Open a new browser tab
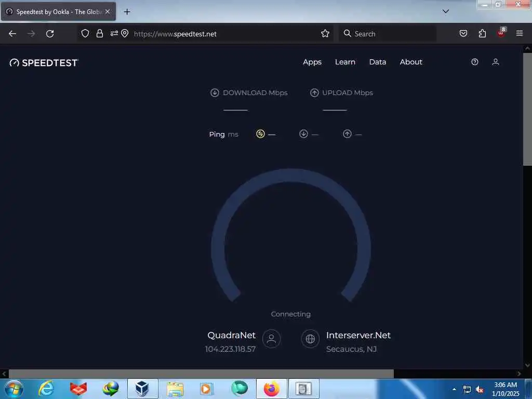 point(127,12)
